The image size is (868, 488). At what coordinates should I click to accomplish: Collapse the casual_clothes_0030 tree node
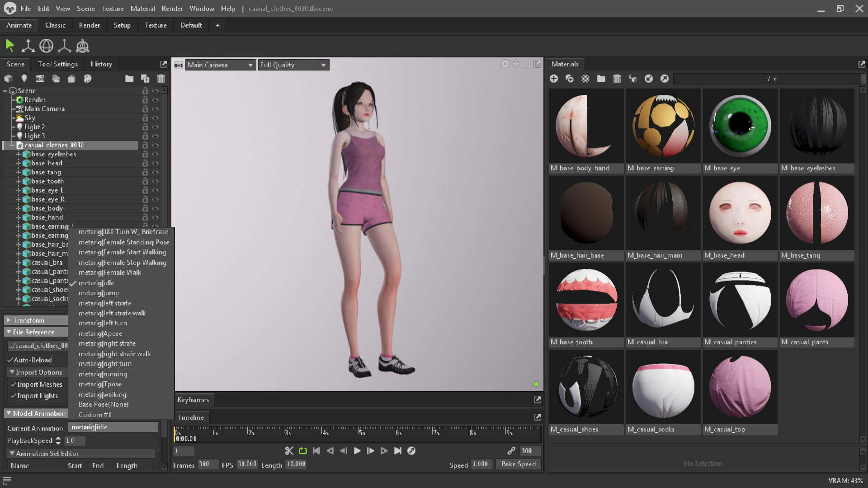point(12,145)
